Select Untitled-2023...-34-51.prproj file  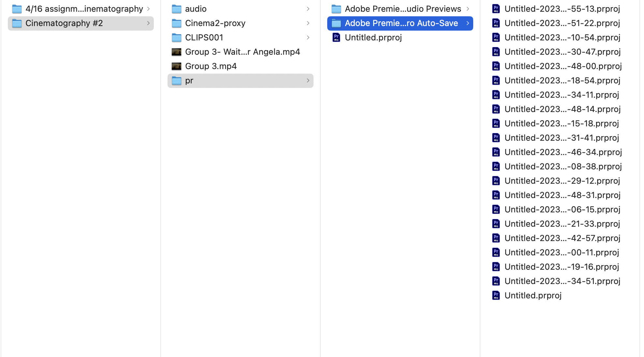[562, 281]
